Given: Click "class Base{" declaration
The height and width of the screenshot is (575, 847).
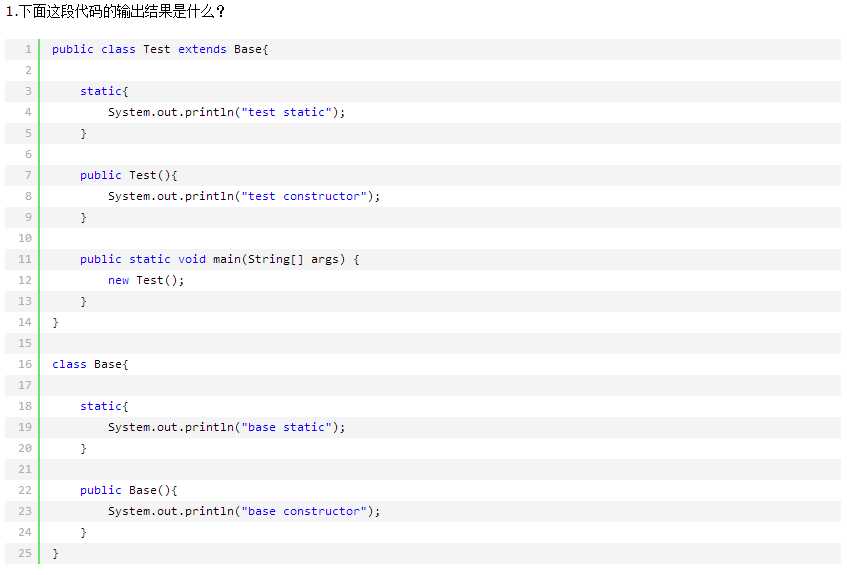Looking at the screenshot, I should click(x=90, y=364).
